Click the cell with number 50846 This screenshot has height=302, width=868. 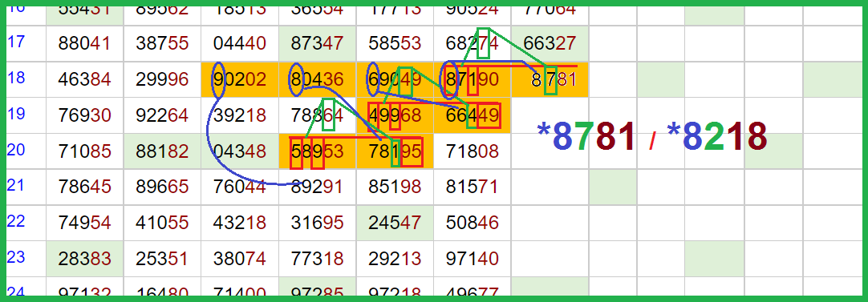(x=473, y=223)
